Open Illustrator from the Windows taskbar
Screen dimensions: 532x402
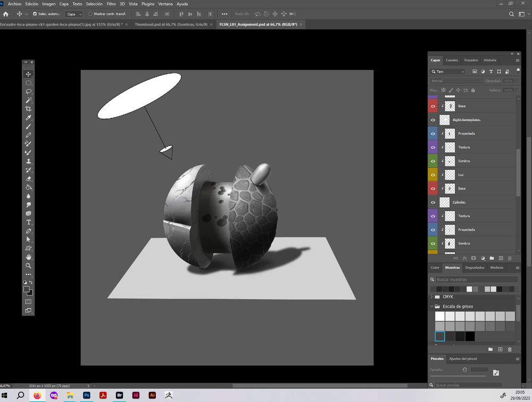click(x=152, y=396)
